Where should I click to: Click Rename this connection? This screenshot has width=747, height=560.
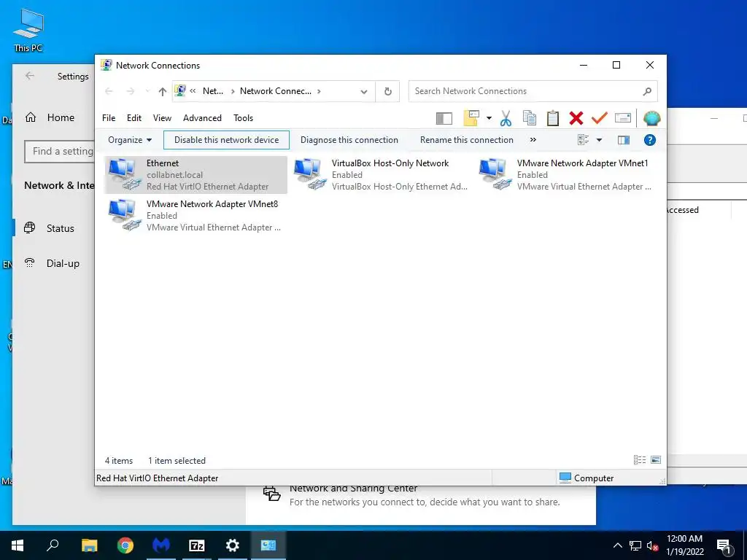point(466,140)
